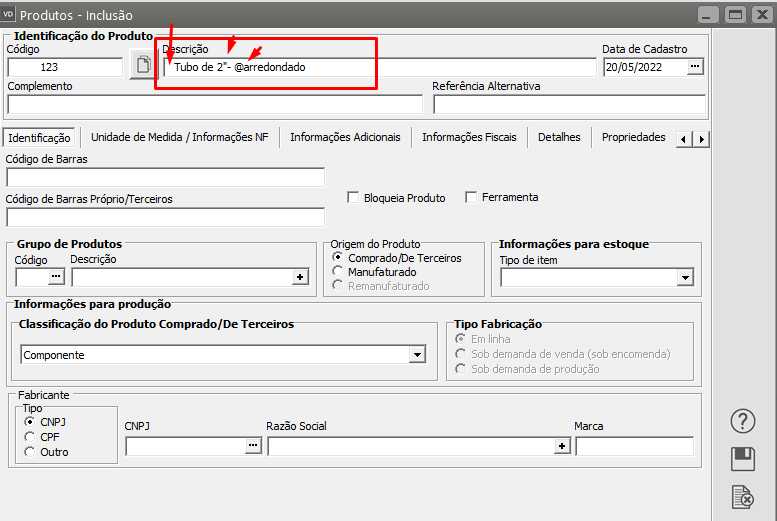The image size is (777, 521).
Task: Open the CNPJ lookup ellipsis button
Action: click(x=252, y=447)
